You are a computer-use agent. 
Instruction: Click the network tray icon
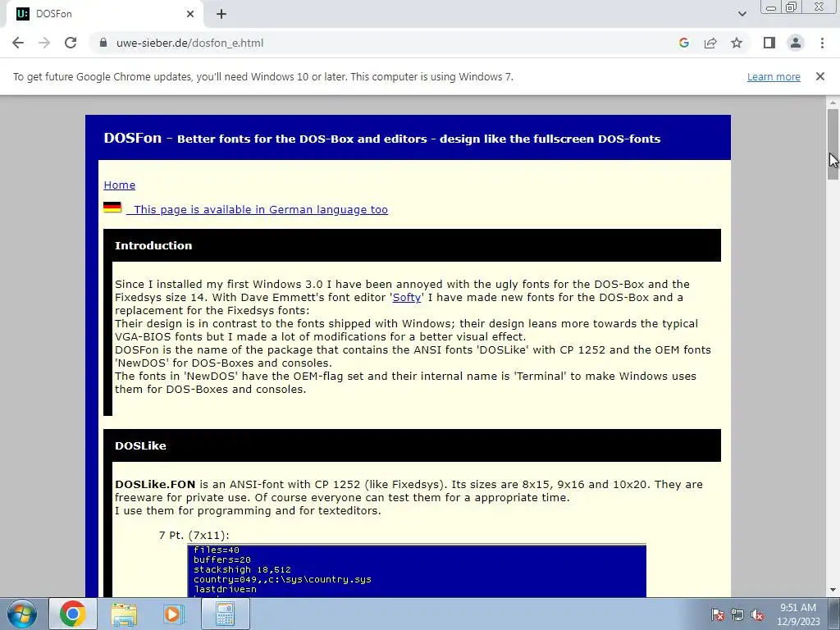coord(737,614)
